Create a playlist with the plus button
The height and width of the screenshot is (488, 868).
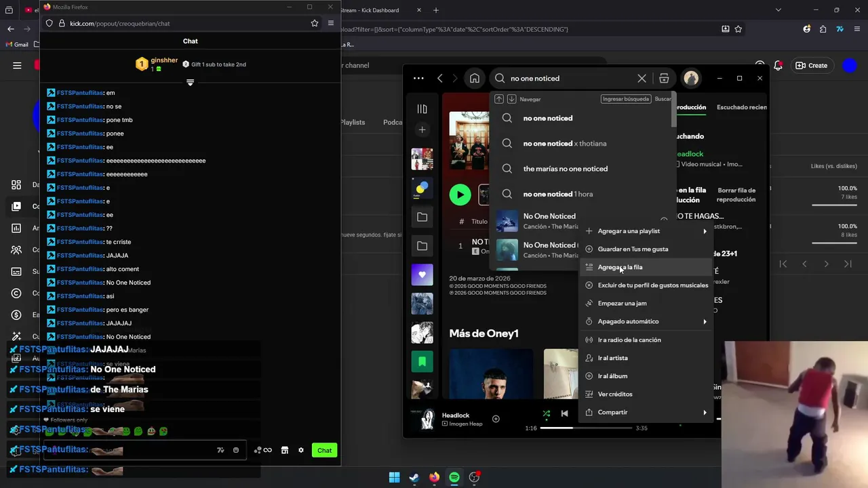[x=422, y=129]
